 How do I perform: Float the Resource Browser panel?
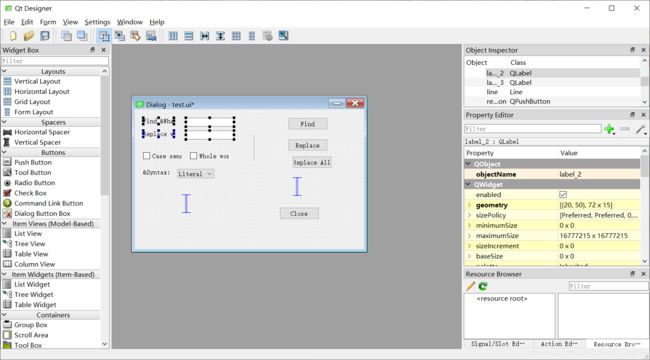(x=633, y=274)
